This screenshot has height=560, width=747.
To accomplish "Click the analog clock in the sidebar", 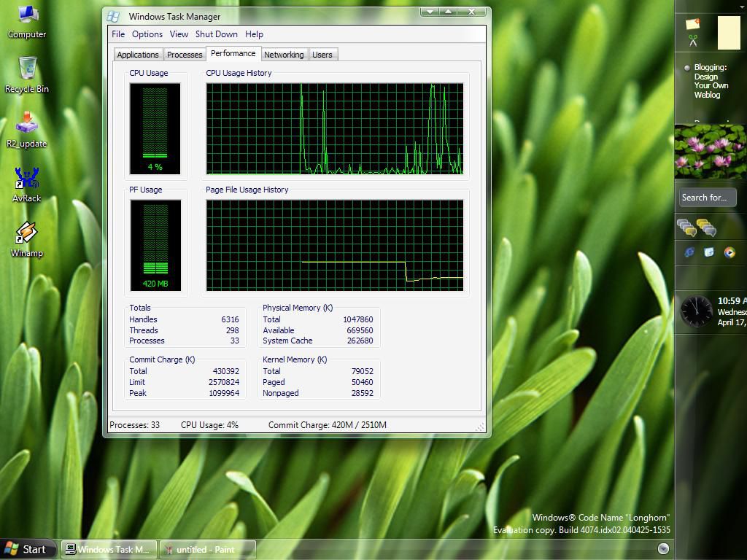I will 697,311.
